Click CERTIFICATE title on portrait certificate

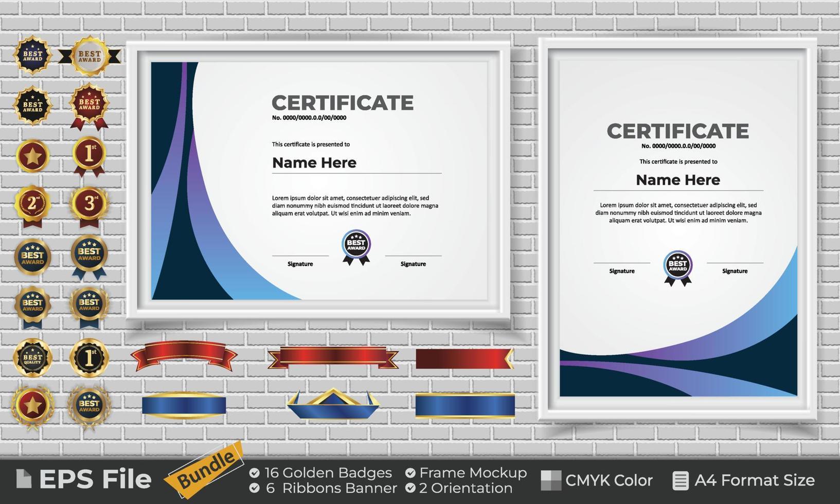point(678,131)
